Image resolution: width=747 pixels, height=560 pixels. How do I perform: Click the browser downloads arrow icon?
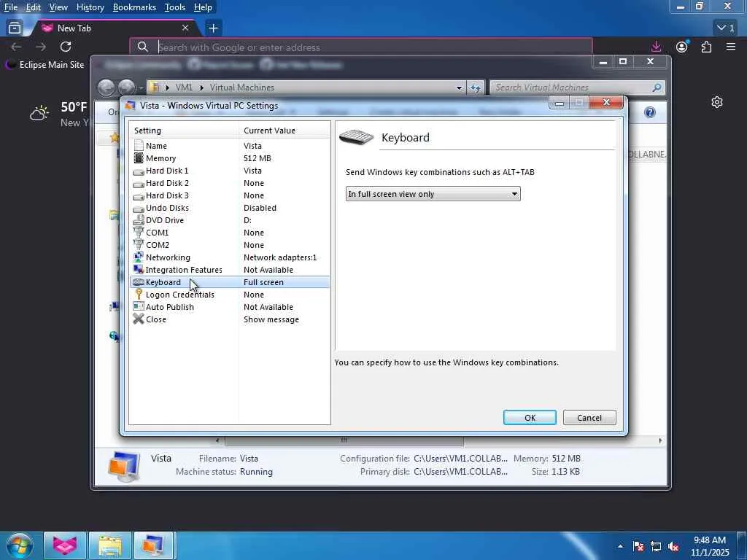(x=656, y=47)
